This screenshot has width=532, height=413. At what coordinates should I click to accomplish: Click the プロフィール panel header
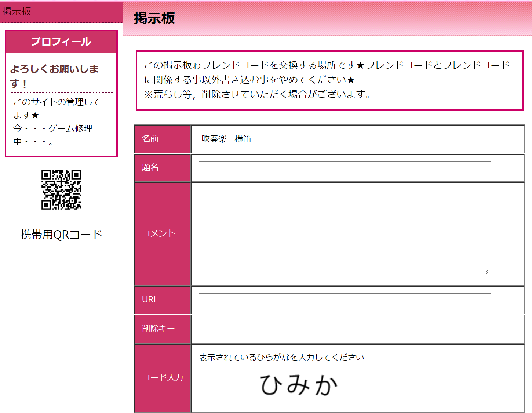pyautogui.click(x=61, y=42)
